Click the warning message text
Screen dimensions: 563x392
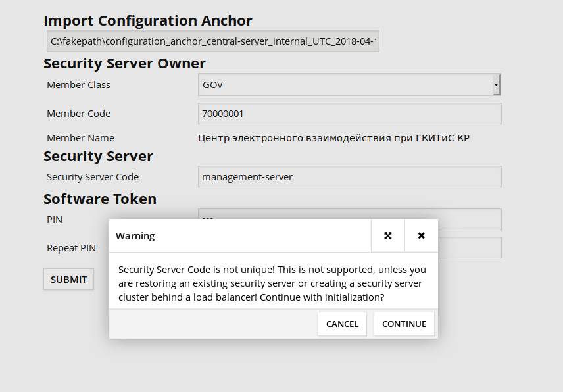coord(272,283)
